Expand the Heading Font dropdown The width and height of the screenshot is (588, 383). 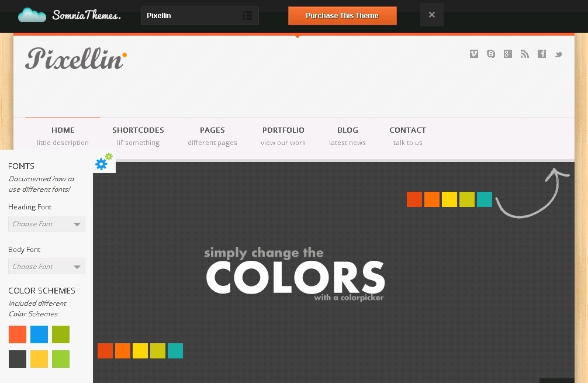[47, 224]
